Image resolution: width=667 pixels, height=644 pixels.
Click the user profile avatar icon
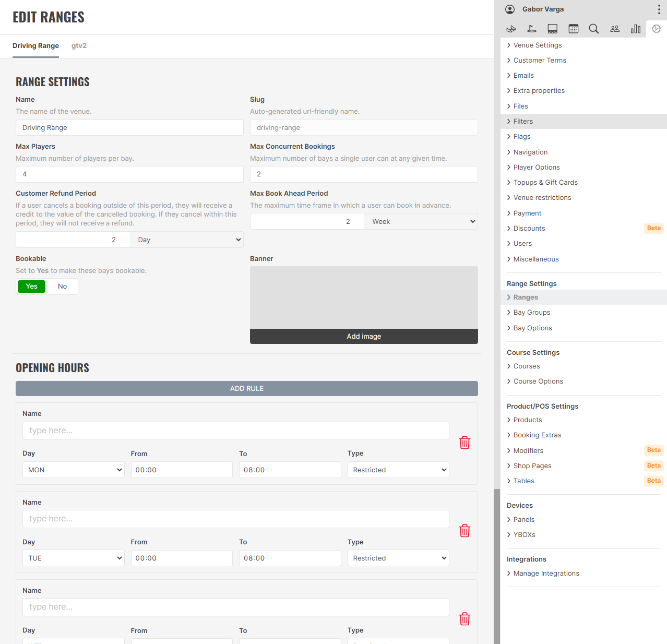(510, 9)
